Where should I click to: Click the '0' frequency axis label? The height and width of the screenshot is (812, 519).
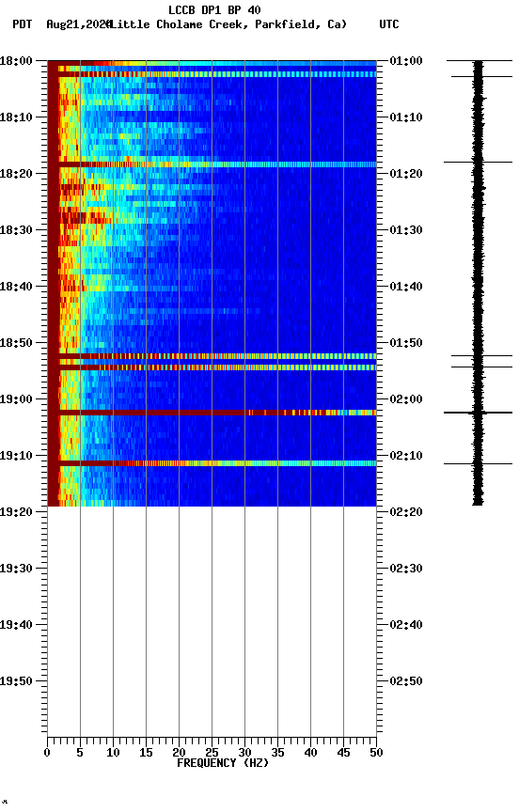[x=47, y=753]
